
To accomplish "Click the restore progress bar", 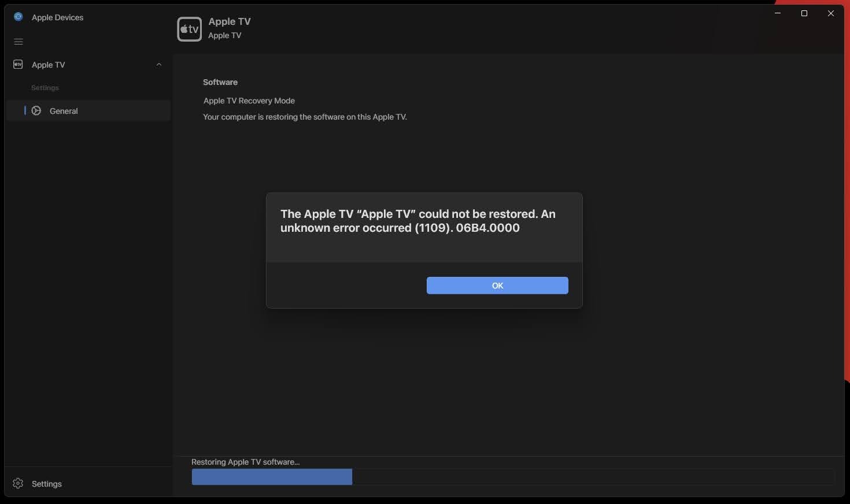I will coord(513,477).
